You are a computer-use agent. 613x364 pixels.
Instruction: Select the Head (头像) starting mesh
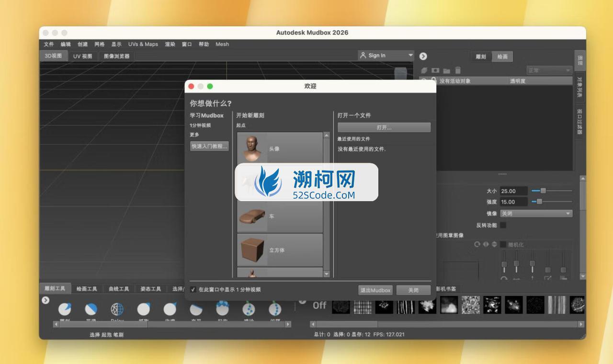click(280, 149)
